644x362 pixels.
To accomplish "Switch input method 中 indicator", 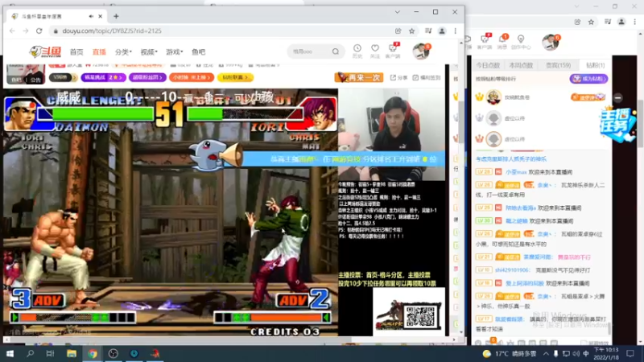I will pos(586,354).
